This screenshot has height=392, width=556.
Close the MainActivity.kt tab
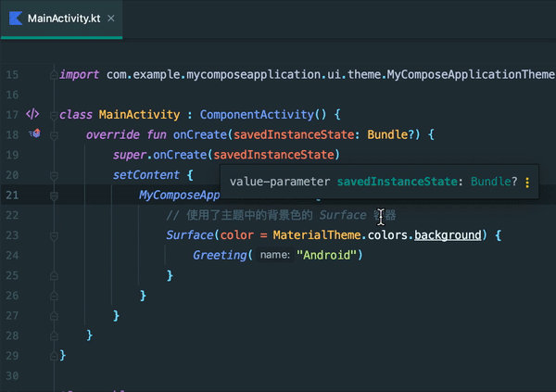point(111,19)
